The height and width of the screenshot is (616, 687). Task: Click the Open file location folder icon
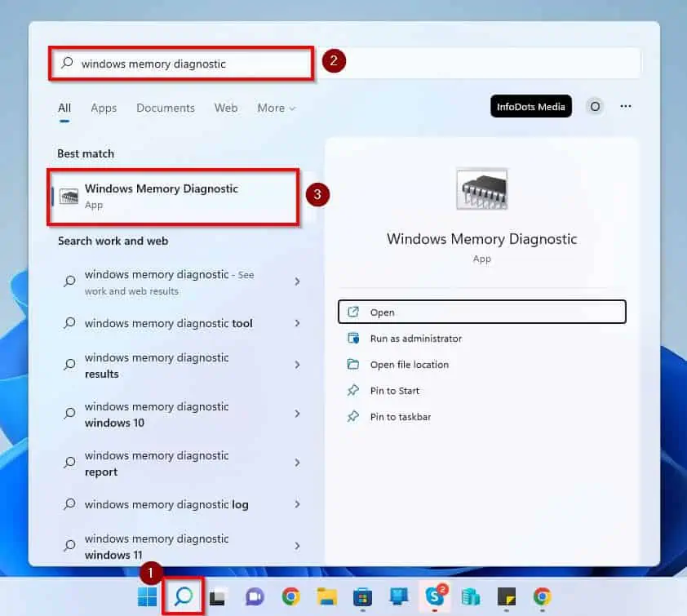pos(353,364)
